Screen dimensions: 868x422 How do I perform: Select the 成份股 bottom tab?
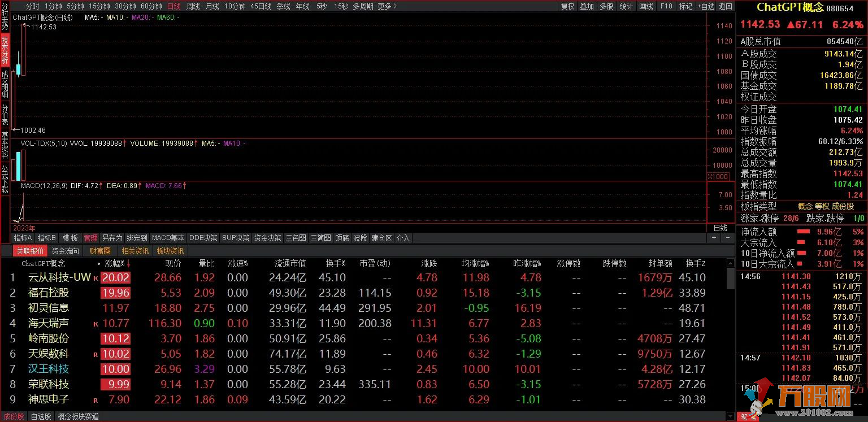click(13, 417)
